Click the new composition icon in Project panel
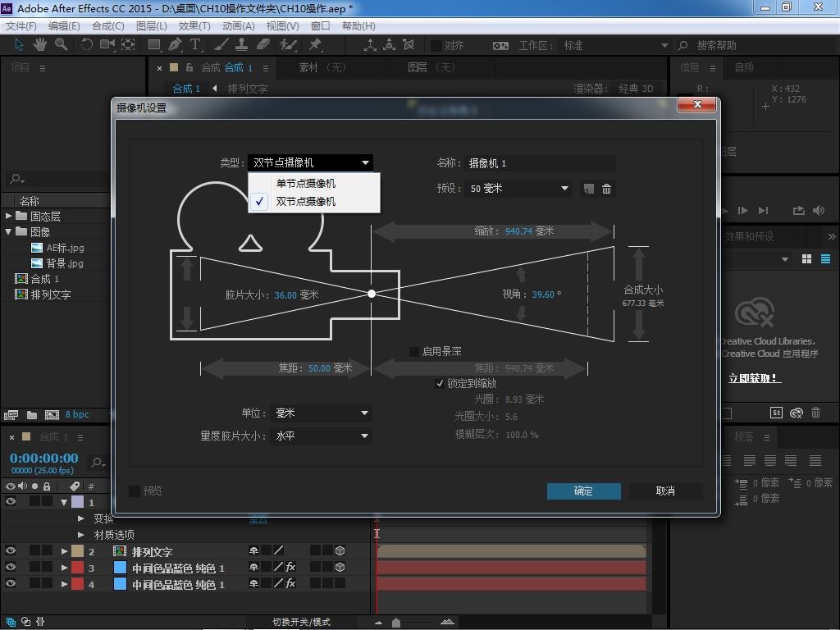The width and height of the screenshot is (840, 630). [x=52, y=414]
